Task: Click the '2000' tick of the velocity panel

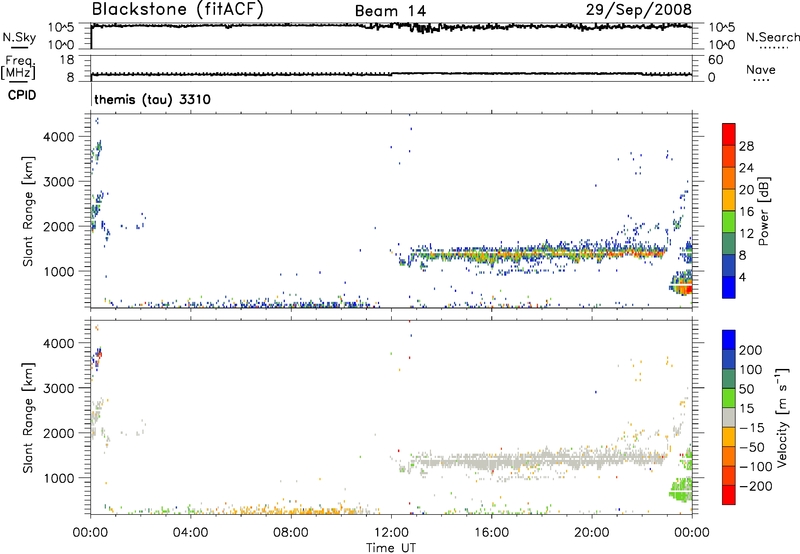Action: [59, 433]
